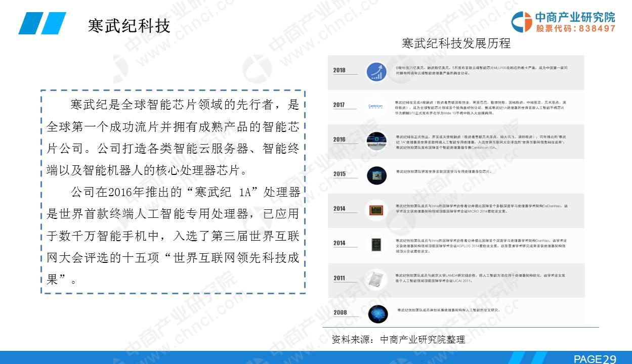
Task: Select the 2008 year label
Action: pos(340,312)
